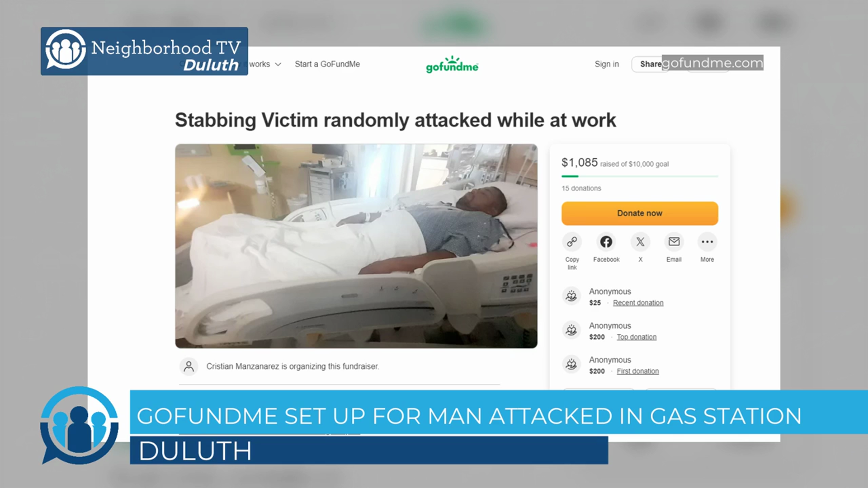
Task: Open the Top donation link
Action: click(x=637, y=337)
